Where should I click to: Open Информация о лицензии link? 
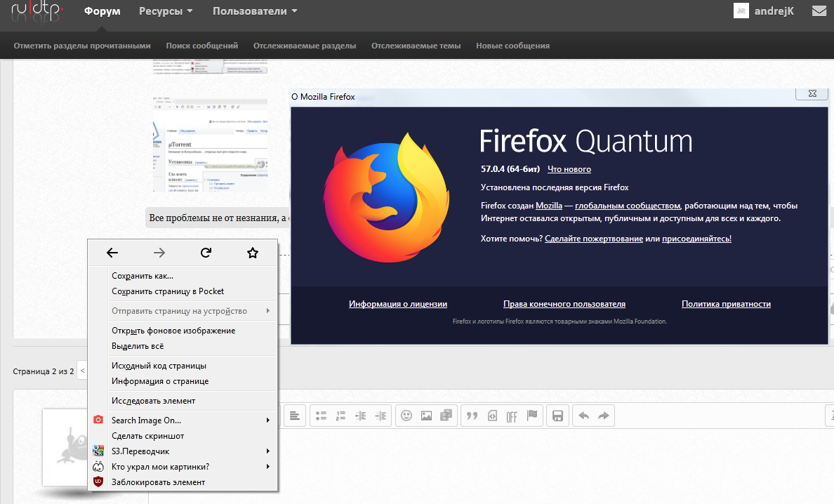(398, 303)
